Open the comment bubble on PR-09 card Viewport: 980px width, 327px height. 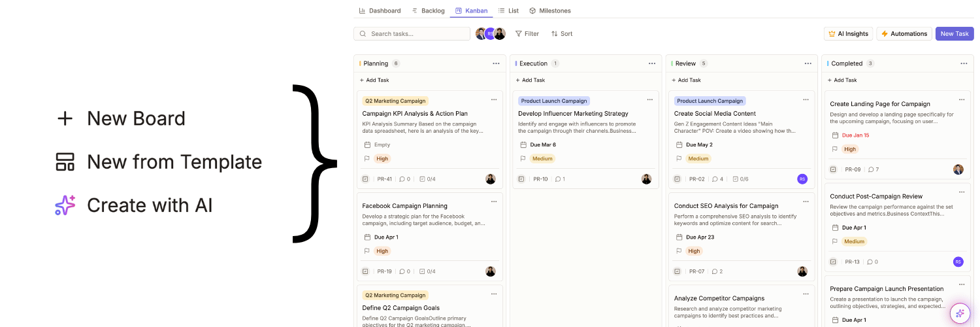[x=870, y=169]
